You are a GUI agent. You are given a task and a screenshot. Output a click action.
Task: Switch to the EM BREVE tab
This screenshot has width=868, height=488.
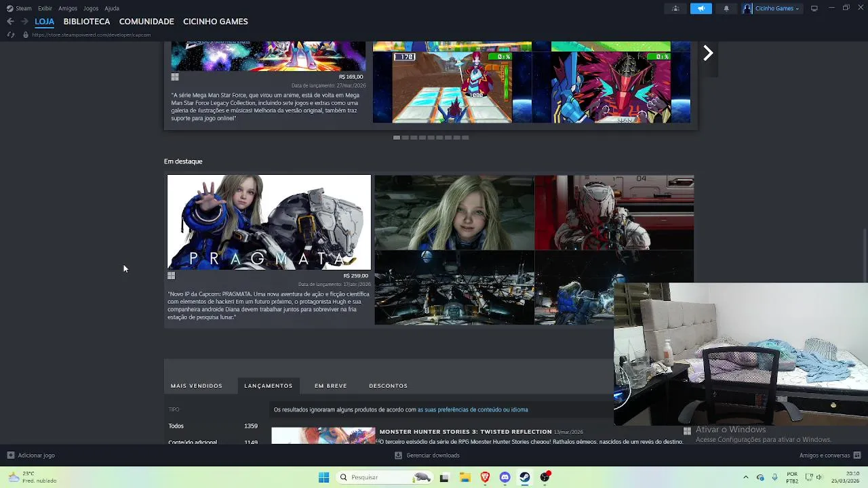click(331, 386)
